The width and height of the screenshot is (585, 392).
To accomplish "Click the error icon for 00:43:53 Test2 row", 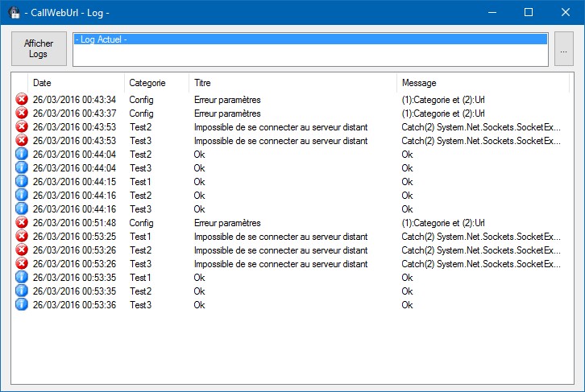I will (22, 126).
